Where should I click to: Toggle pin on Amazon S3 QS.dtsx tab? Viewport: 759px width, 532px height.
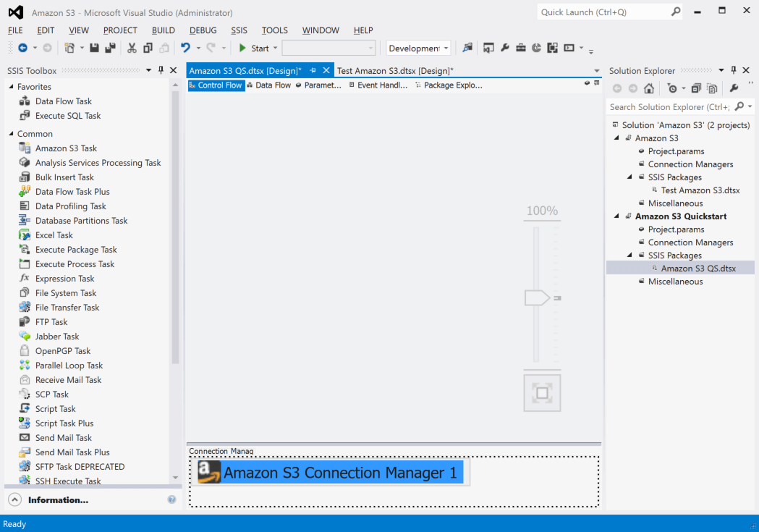pyautogui.click(x=313, y=71)
